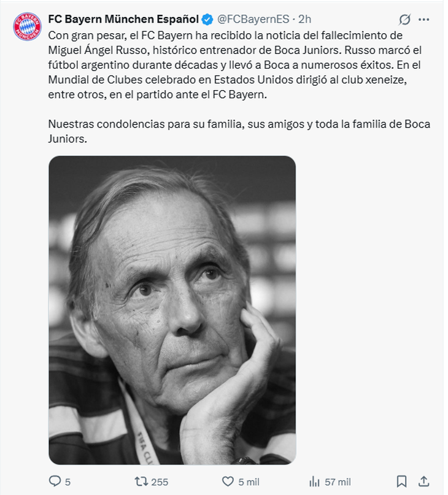Open the black-and-white photo of Russo
This screenshot has width=448, height=495.
click(x=172, y=310)
